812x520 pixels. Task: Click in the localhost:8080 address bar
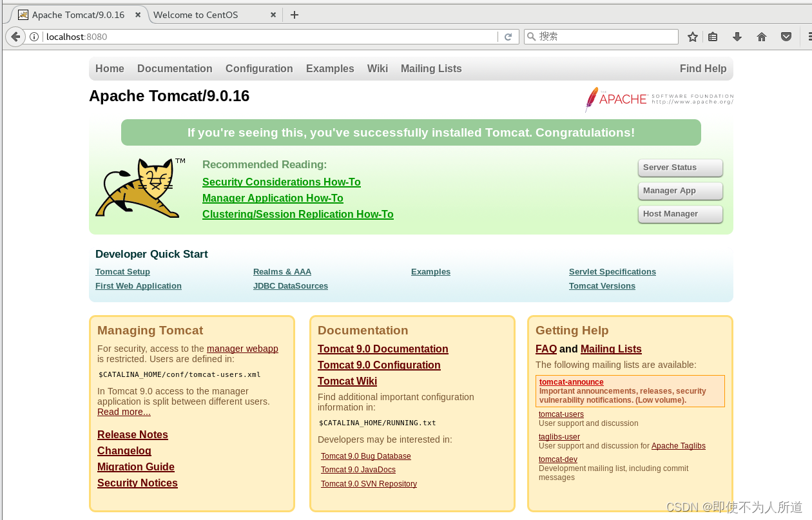pos(271,37)
